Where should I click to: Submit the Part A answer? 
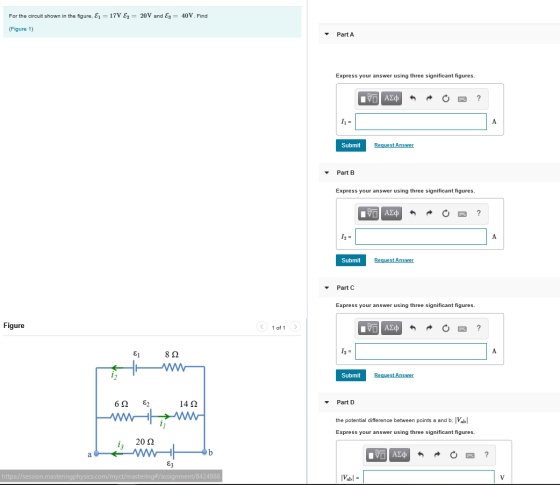tap(351, 145)
